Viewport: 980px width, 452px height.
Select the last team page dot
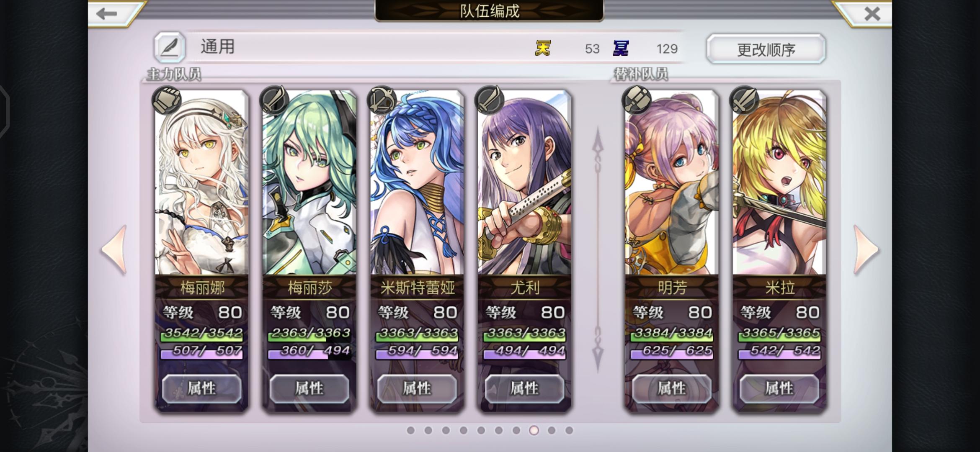569,430
